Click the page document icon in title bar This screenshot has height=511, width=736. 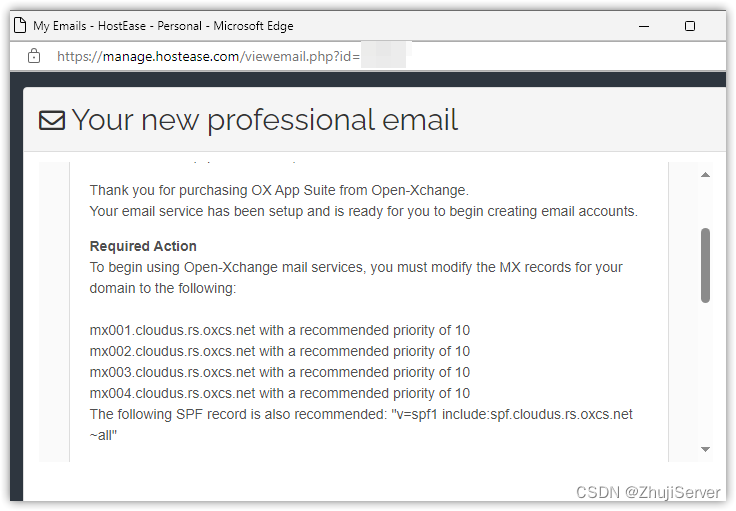(20, 25)
